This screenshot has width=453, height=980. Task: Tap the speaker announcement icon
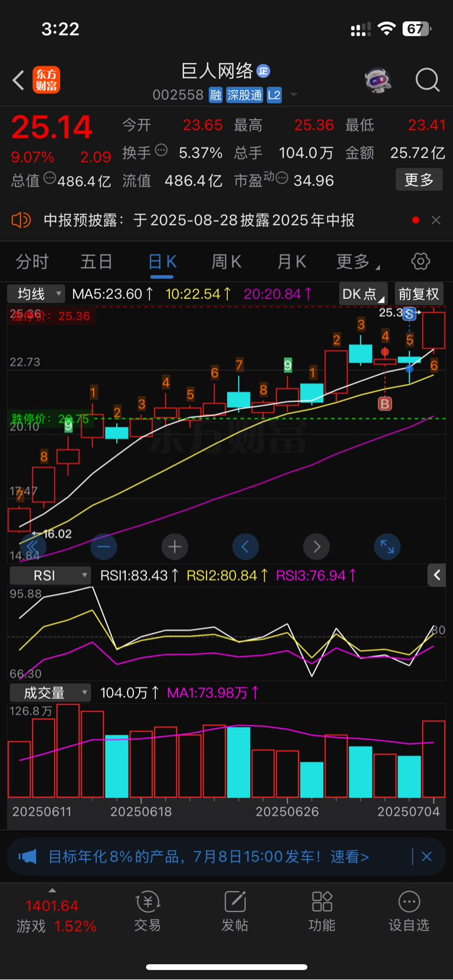21,220
